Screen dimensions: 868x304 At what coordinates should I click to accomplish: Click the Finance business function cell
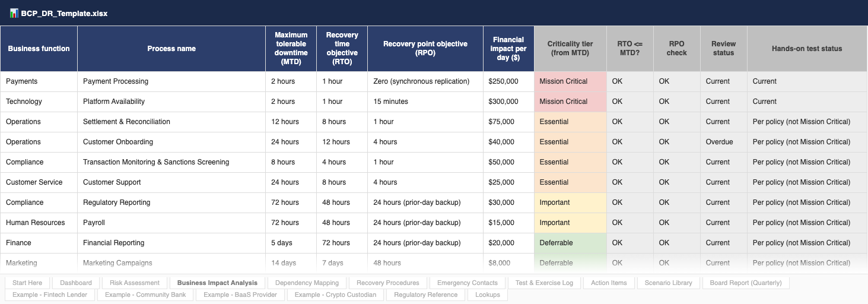(x=39, y=243)
